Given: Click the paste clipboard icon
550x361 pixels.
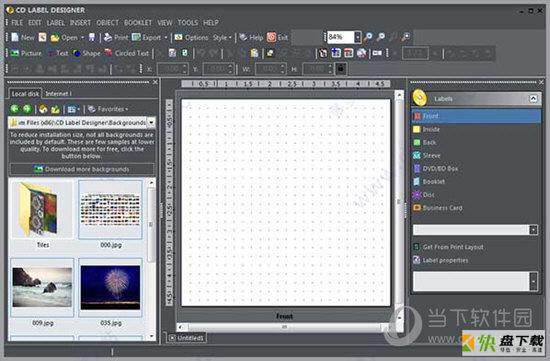Looking at the screenshot, I should coord(254,53).
